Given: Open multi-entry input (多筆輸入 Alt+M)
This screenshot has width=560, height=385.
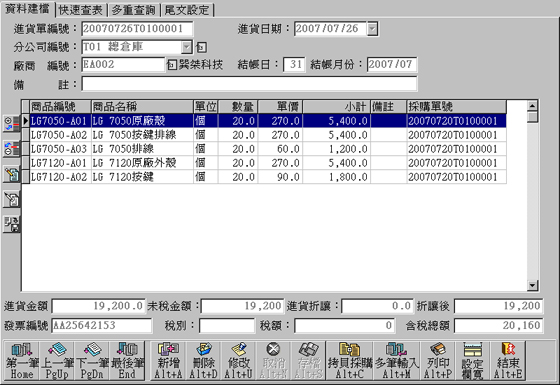Looking at the screenshot, I should [397, 360].
